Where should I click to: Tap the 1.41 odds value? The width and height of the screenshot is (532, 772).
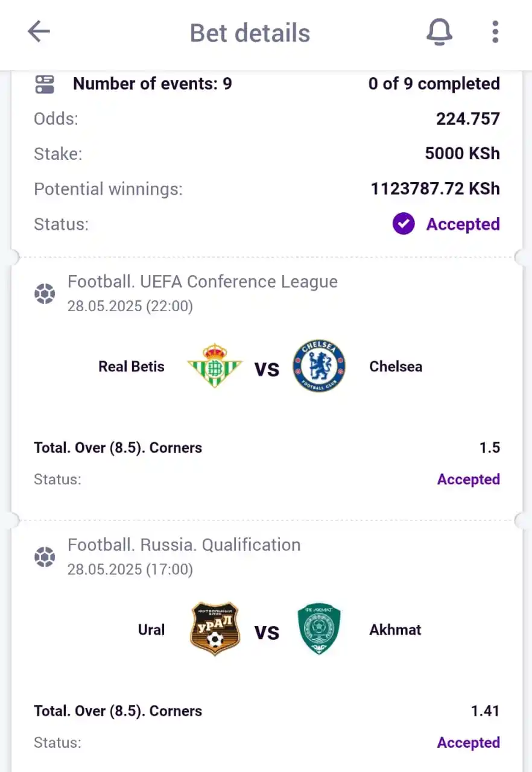[x=485, y=711]
